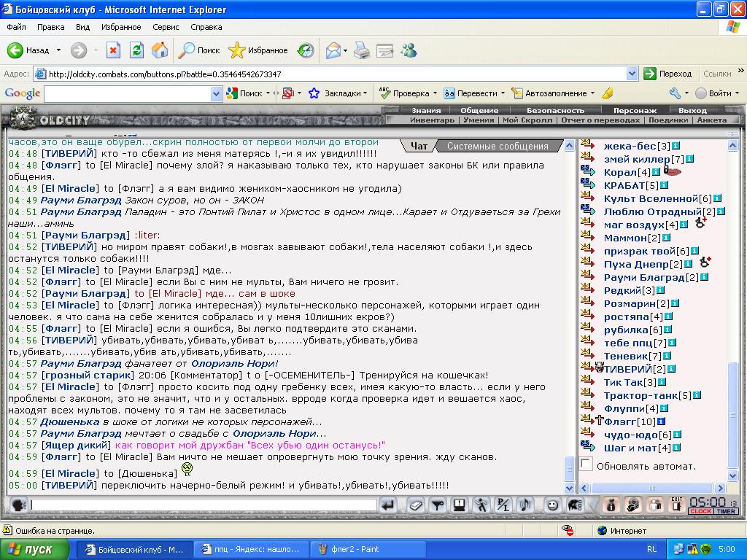
Task: Expand the Перевести translate dropdown
Action: pos(502,93)
